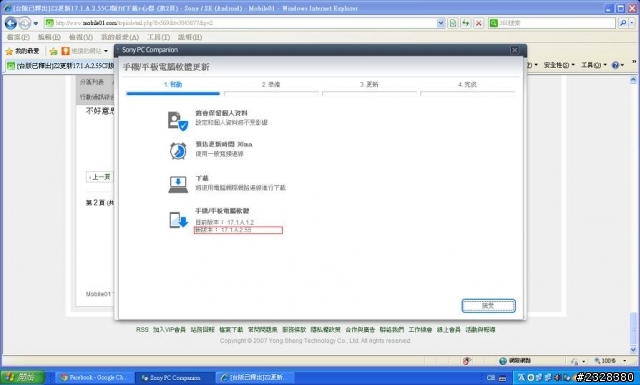Click the CH language bar indicator
Screen dimensions: 640x385
[x=490, y=378]
